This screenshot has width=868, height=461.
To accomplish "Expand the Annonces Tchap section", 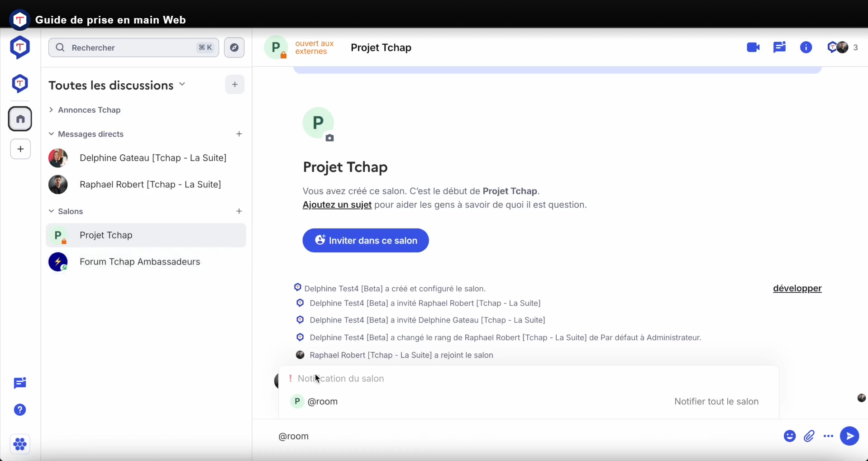I will [85, 110].
